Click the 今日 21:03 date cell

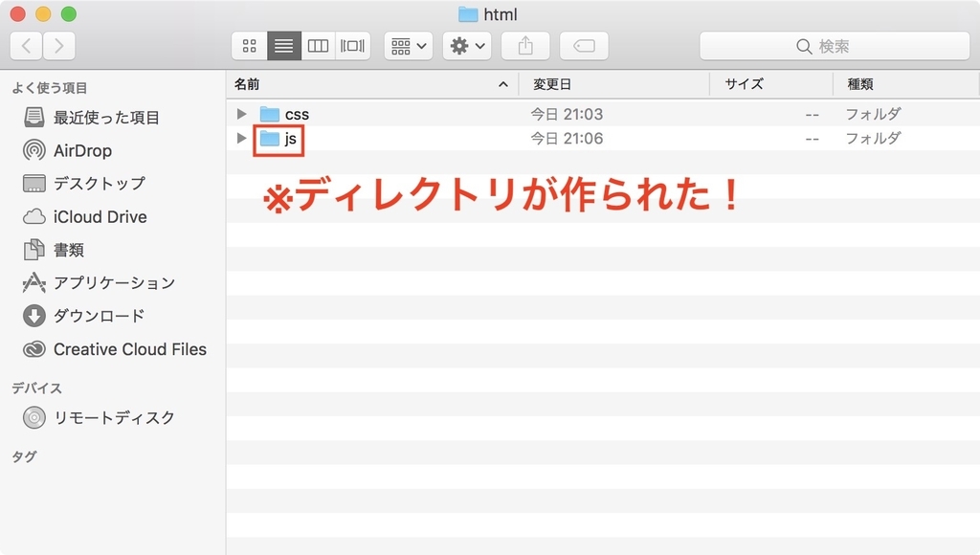click(x=567, y=114)
